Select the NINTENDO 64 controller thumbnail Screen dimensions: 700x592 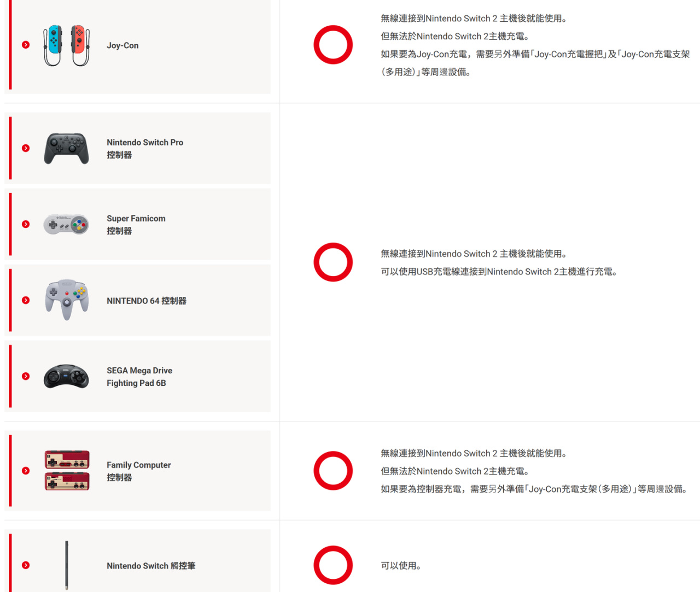click(x=67, y=300)
